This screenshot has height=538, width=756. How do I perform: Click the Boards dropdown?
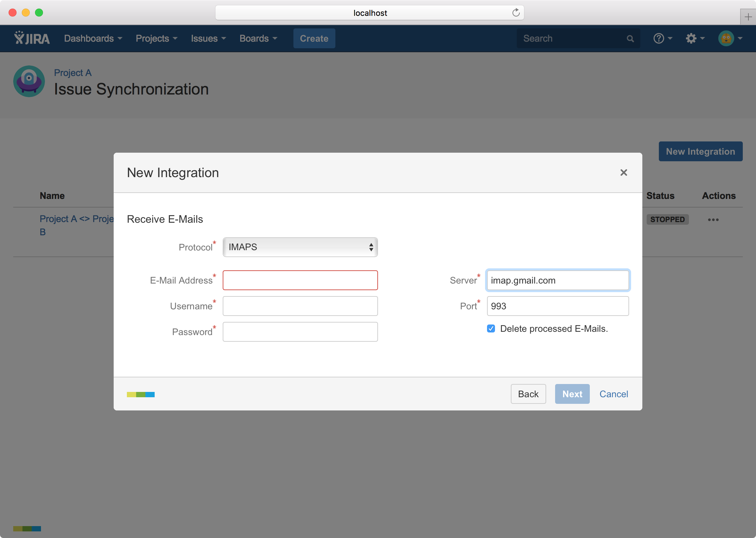(x=258, y=38)
